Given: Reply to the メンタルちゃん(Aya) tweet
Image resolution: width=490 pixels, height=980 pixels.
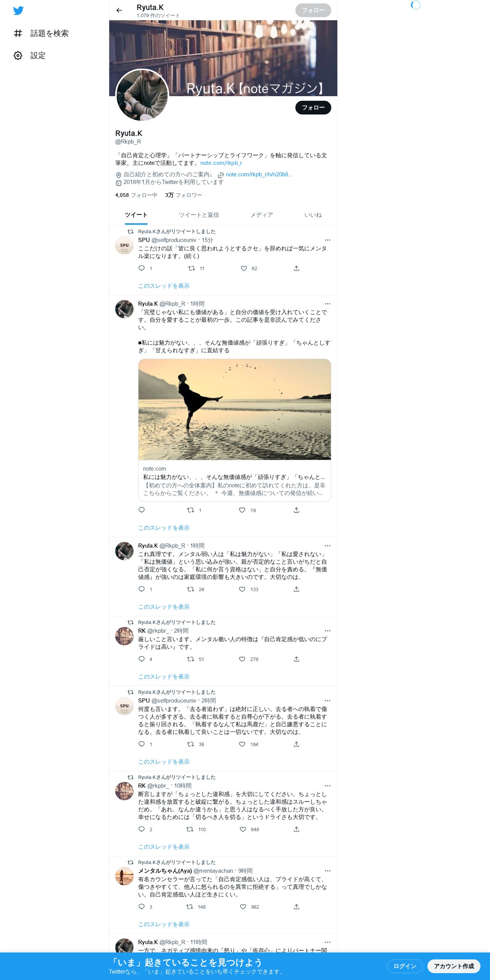Looking at the screenshot, I should (142, 907).
